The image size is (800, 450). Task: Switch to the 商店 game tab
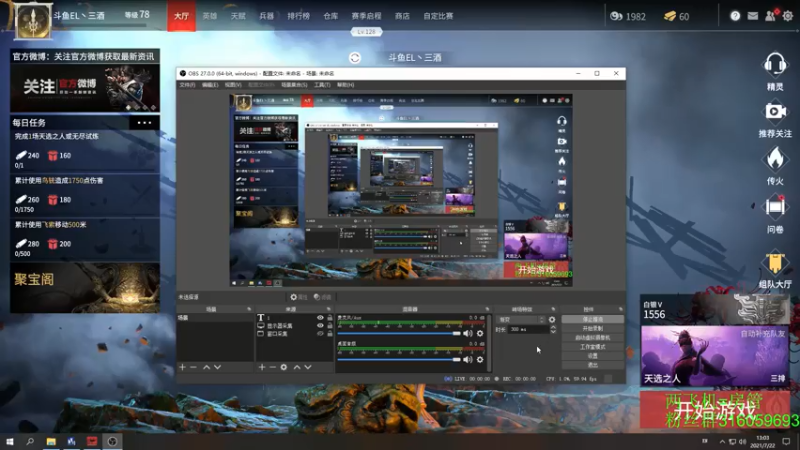[x=402, y=16]
